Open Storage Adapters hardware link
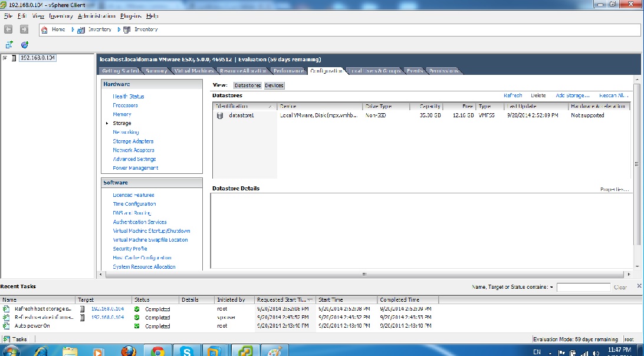The height and width of the screenshot is (356, 644). [x=133, y=141]
